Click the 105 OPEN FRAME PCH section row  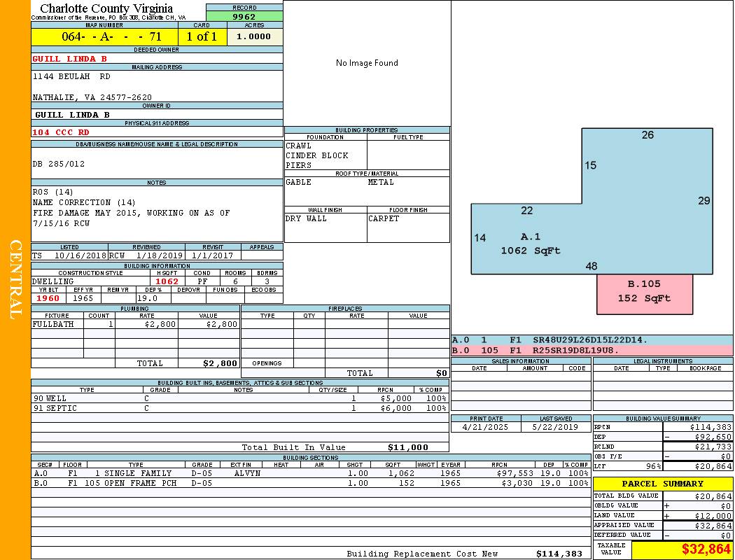pos(310,483)
